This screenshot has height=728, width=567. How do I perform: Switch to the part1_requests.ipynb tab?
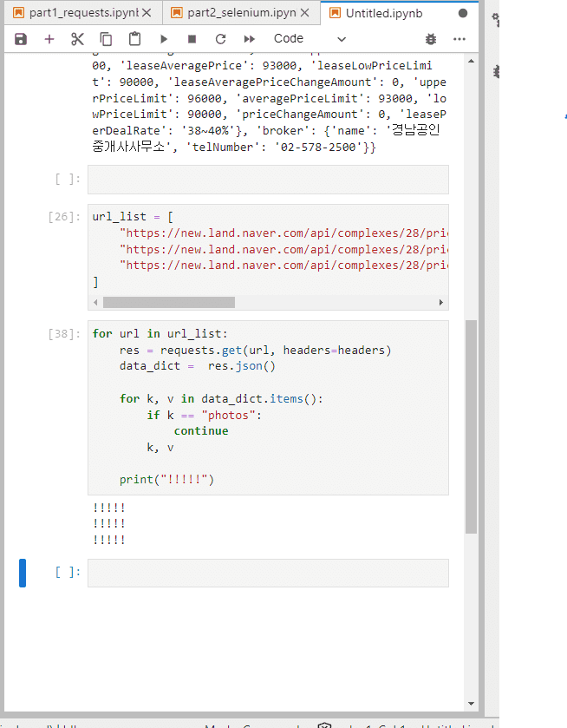pos(83,13)
